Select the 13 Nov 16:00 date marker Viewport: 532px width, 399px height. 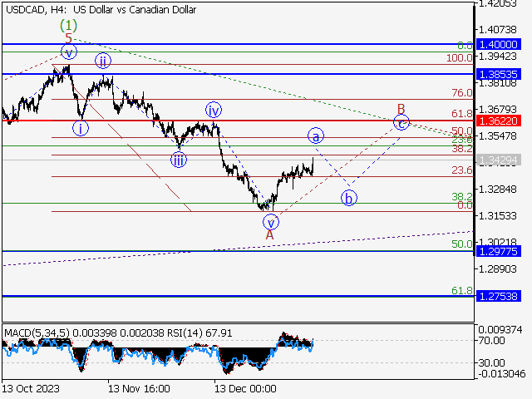click(x=139, y=388)
